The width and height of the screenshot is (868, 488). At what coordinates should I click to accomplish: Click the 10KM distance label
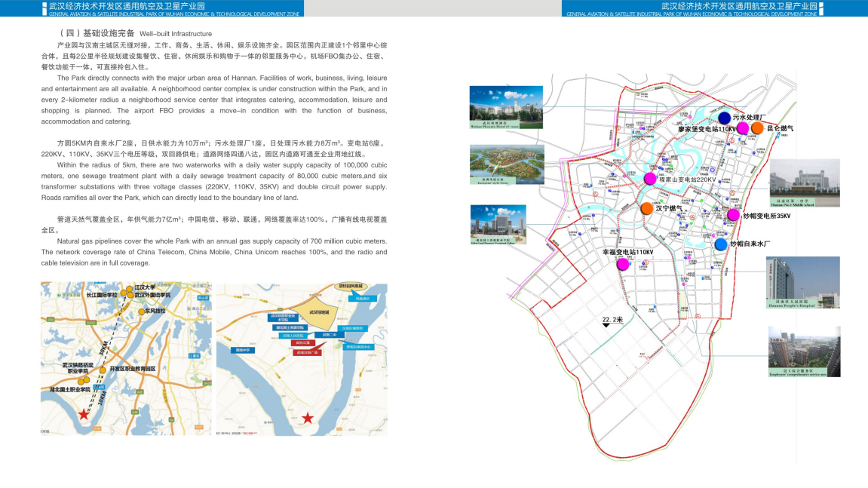click(103, 397)
